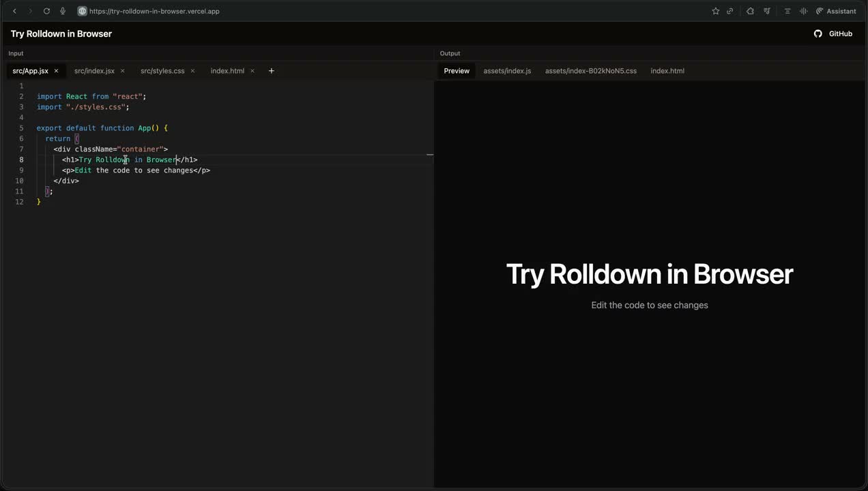Copy the page link with the chain icon
This screenshot has height=491, width=868.
coord(729,11)
